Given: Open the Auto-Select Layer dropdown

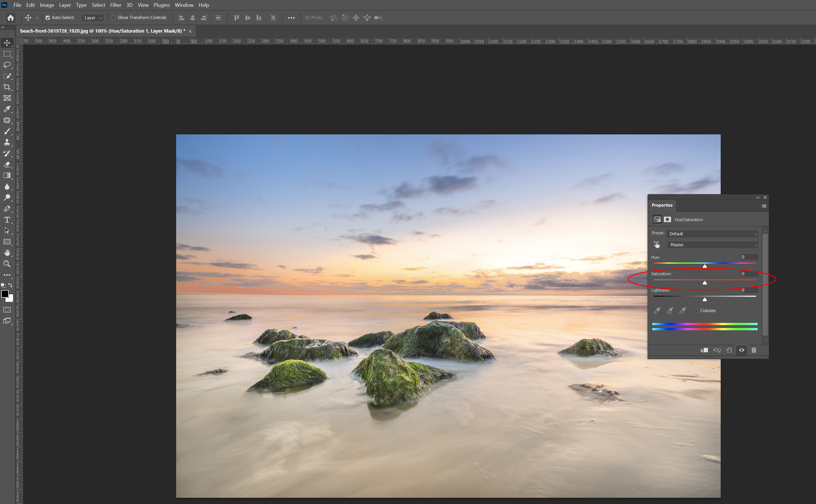Looking at the screenshot, I should (x=93, y=18).
